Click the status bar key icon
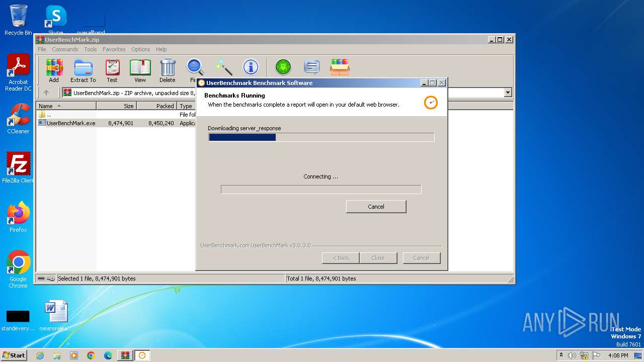This screenshot has height=362, width=644. click(x=51, y=279)
